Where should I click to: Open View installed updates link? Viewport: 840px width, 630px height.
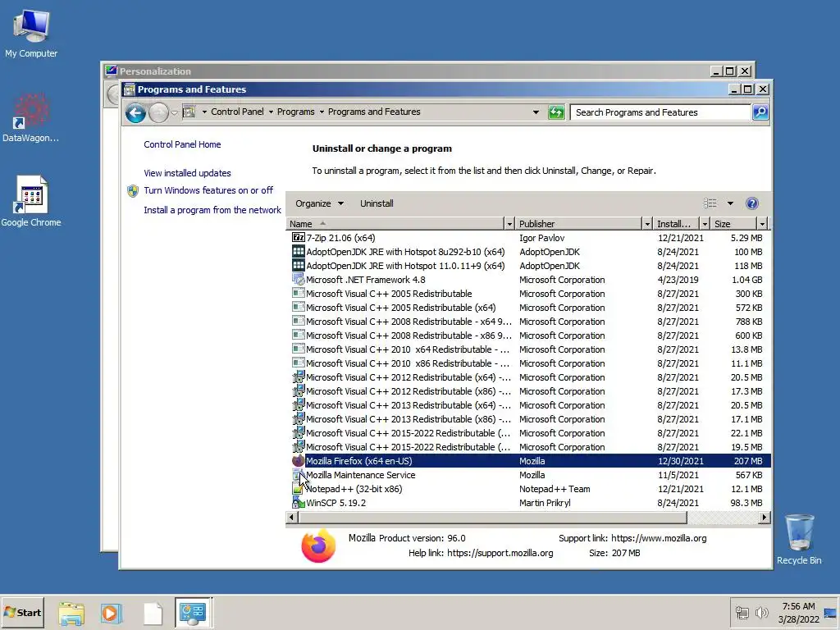187,173
